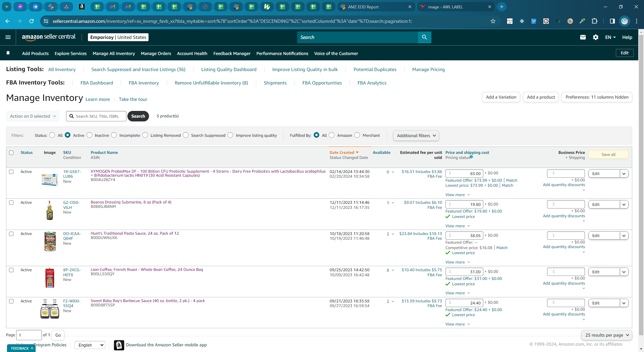Screen dimensions: 644x352
Task: Open the settings gear icon
Action: point(596,37)
